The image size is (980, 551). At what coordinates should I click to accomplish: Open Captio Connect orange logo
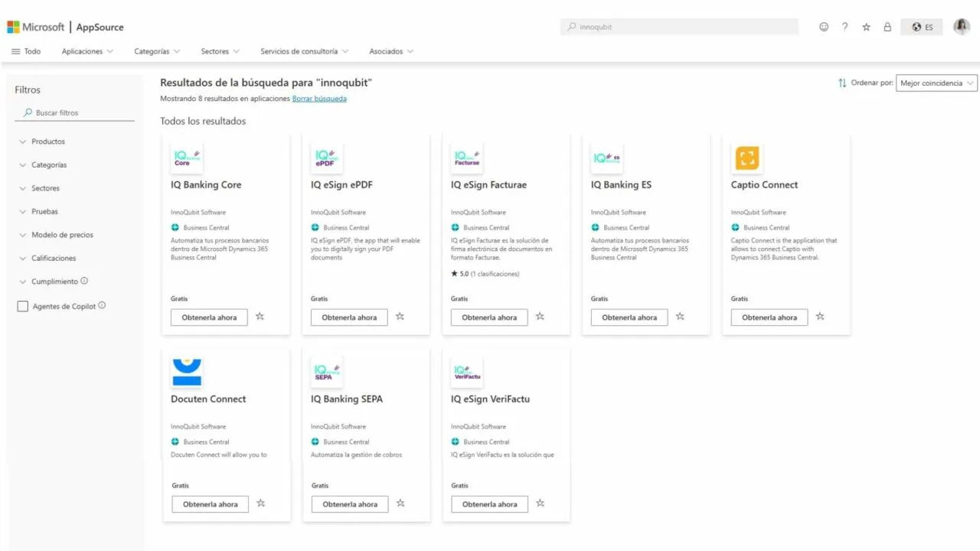pos(746,158)
